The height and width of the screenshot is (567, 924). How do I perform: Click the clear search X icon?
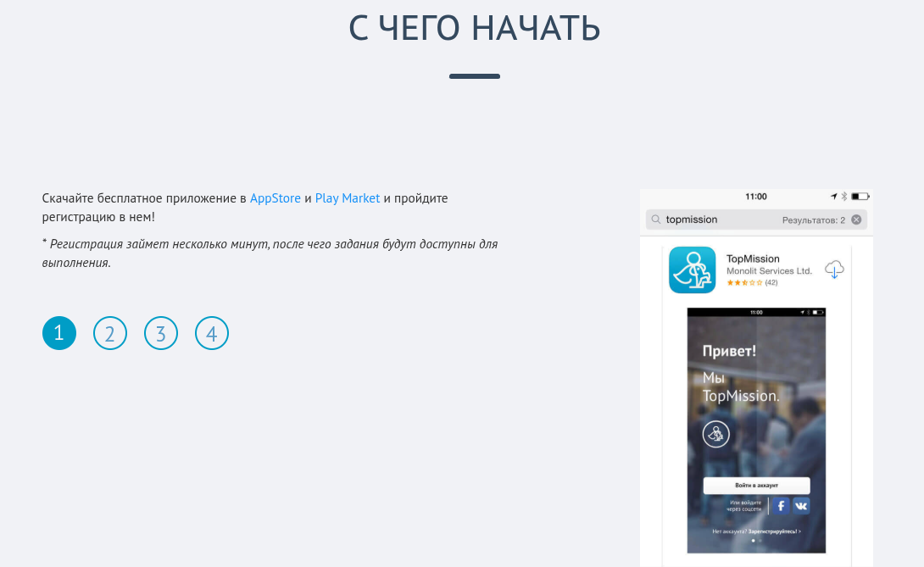(856, 220)
